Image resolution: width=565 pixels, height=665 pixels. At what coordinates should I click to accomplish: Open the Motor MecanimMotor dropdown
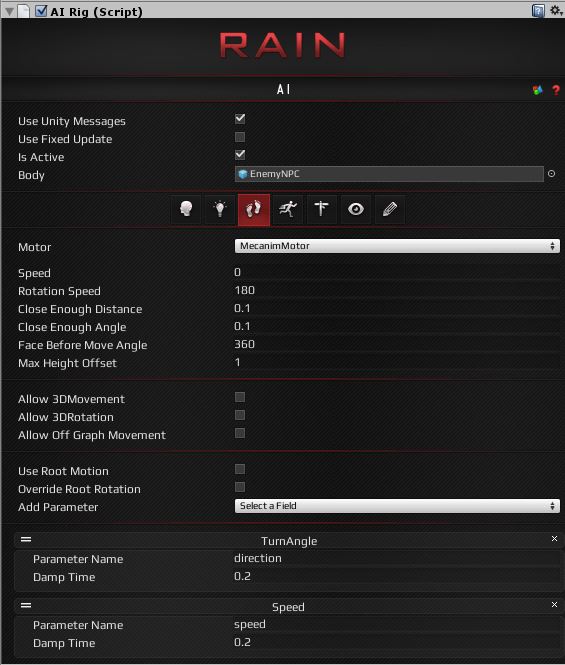pyautogui.click(x=397, y=246)
